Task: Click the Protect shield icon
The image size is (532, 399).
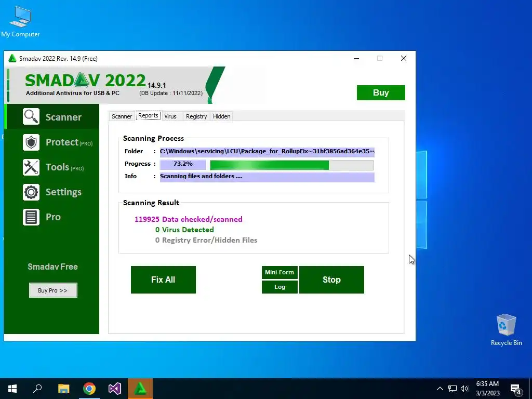Action: tap(31, 142)
